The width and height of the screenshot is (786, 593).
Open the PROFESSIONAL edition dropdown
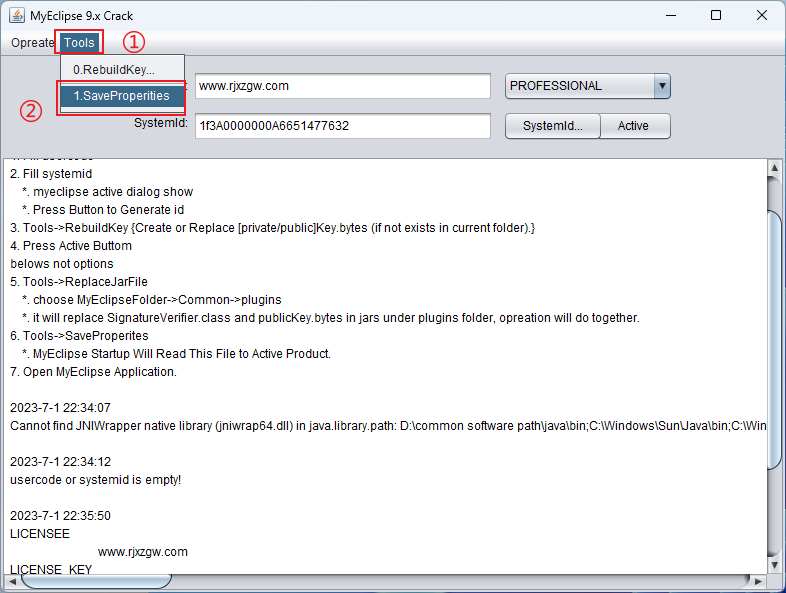tap(587, 86)
